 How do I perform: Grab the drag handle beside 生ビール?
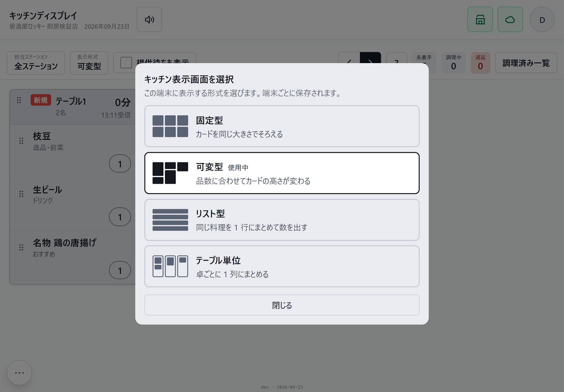pos(21,194)
